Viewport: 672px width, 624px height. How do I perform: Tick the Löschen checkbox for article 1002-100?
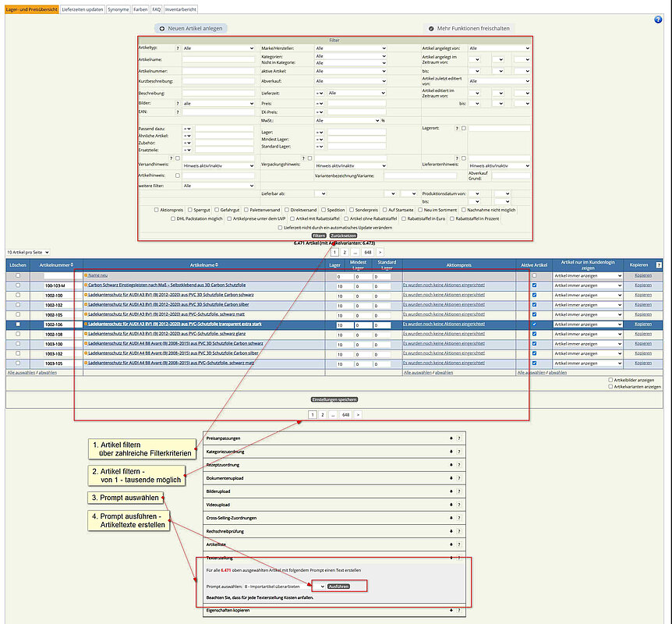tap(18, 295)
